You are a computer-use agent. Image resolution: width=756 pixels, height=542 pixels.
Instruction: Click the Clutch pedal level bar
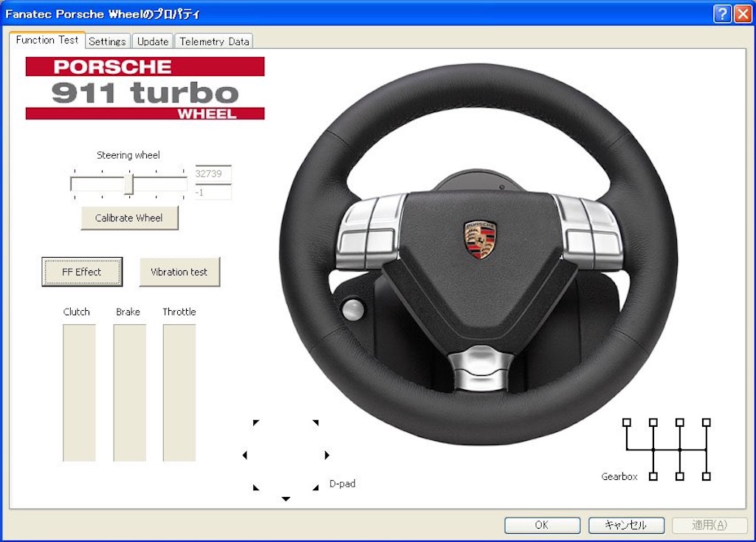(79, 393)
